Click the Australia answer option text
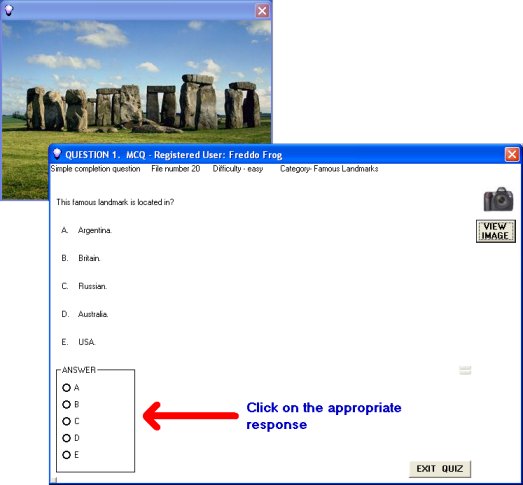This screenshot has width=523, height=485. coord(93,314)
